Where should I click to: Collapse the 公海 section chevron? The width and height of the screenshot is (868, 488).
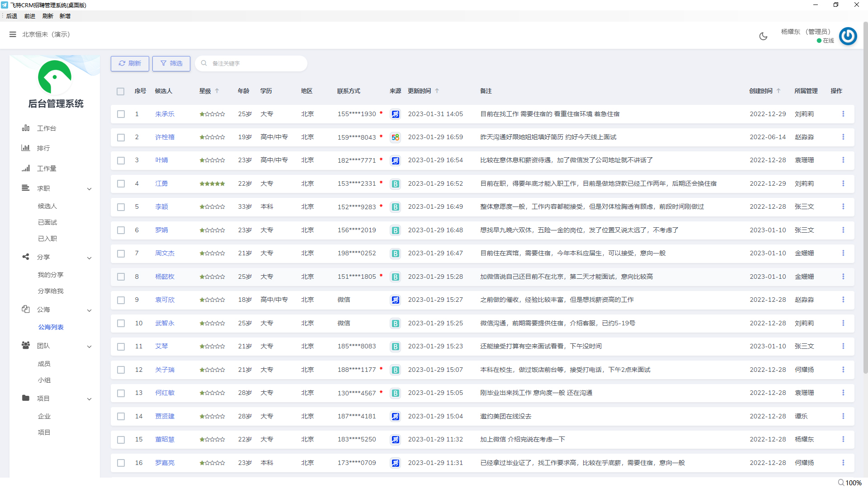point(89,310)
